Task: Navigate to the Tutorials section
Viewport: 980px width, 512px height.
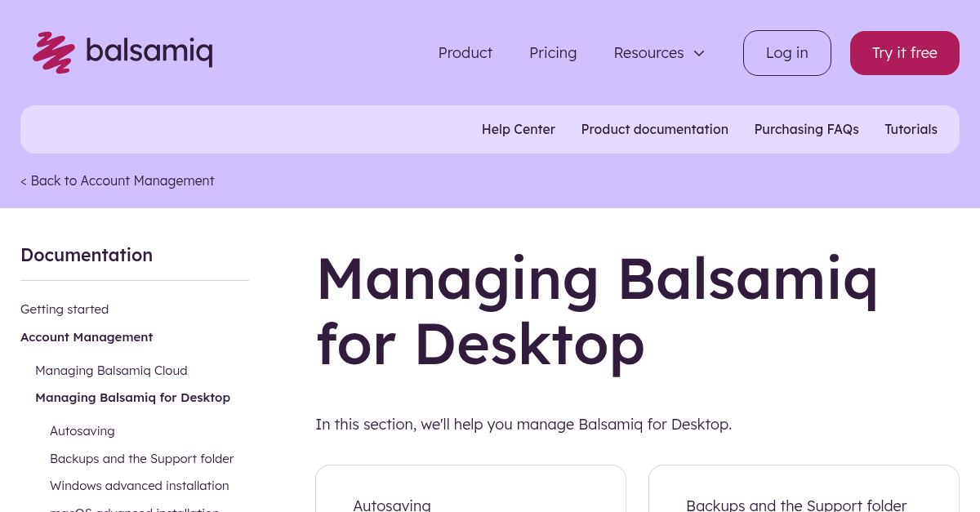Action: pos(911,129)
